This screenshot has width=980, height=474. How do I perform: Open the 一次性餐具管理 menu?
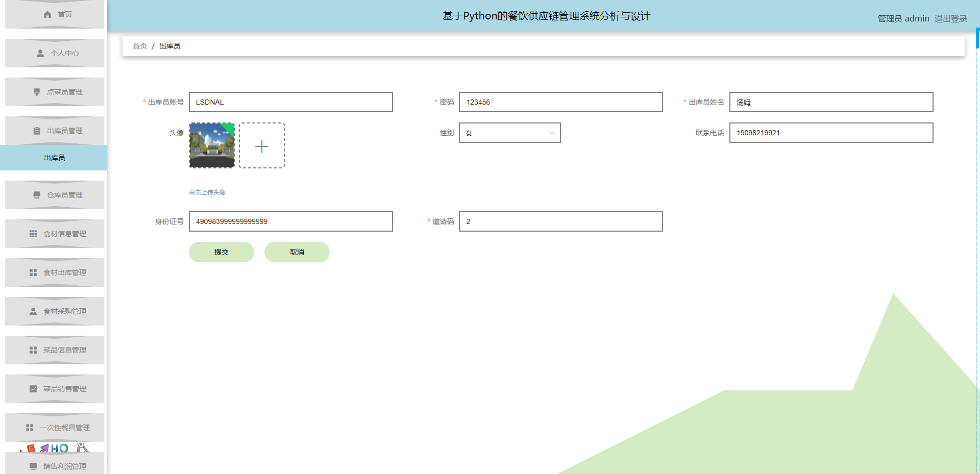pyautogui.click(x=55, y=428)
